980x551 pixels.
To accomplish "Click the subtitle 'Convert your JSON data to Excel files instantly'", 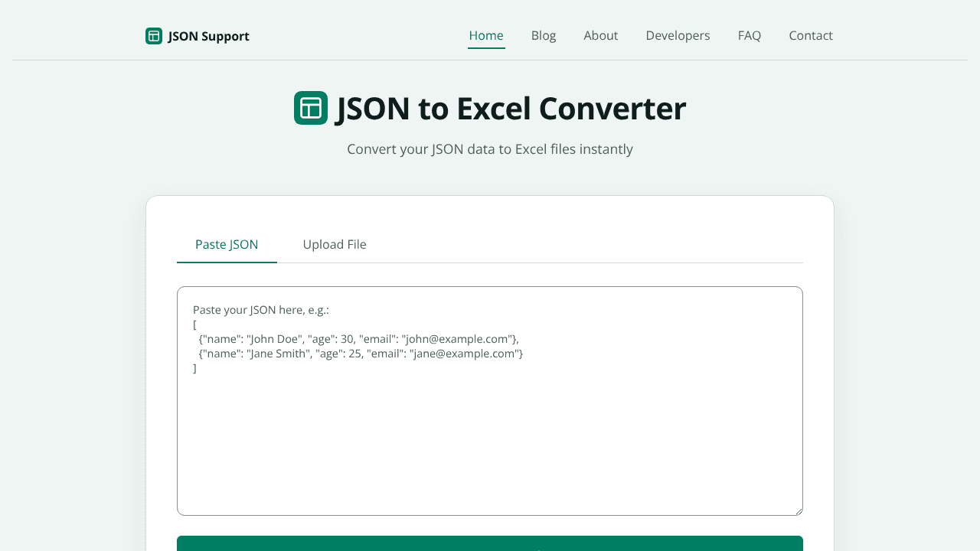I will pyautogui.click(x=490, y=149).
